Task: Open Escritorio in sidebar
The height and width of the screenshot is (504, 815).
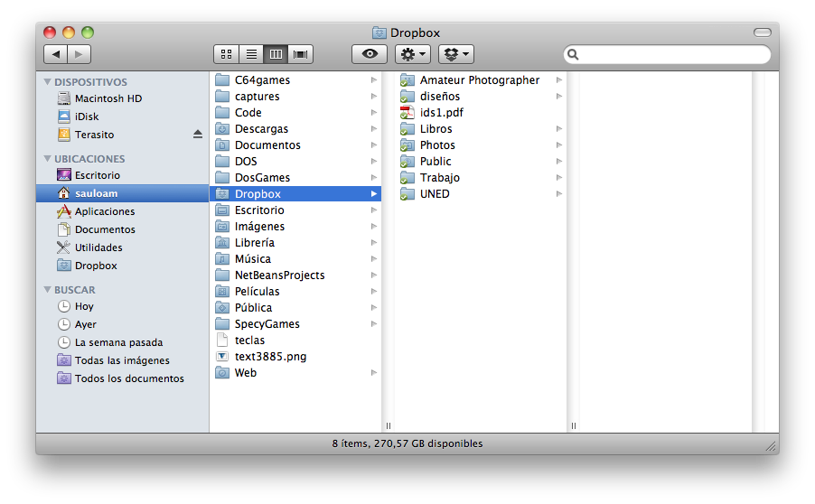Action: (x=123, y=175)
